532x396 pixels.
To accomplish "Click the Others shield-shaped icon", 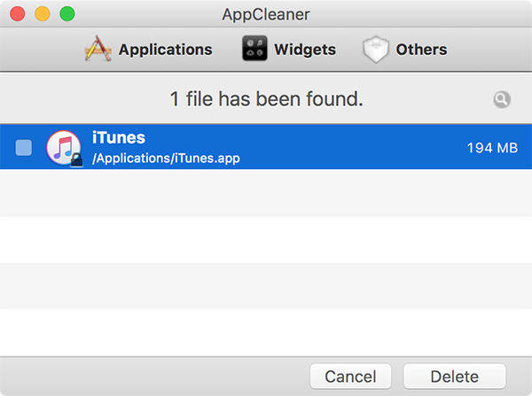I will pyautogui.click(x=375, y=50).
